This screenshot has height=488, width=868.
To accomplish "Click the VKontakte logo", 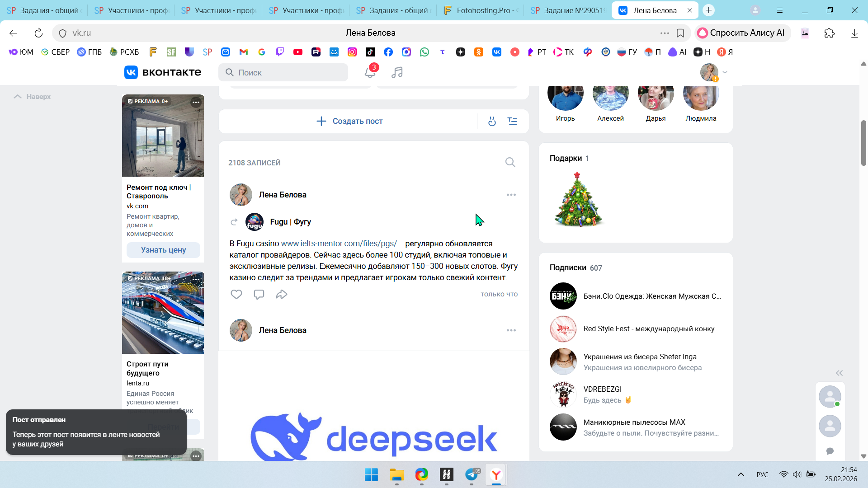I will click(x=163, y=72).
